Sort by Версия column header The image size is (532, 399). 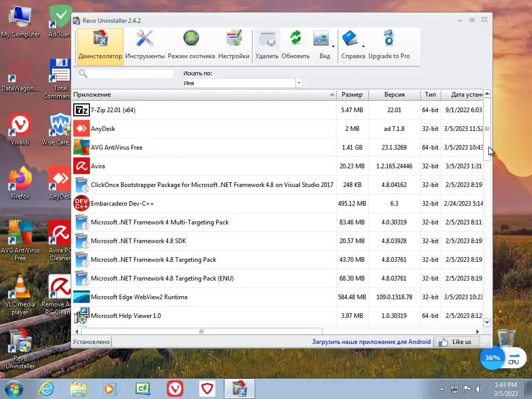(x=394, y=95)
